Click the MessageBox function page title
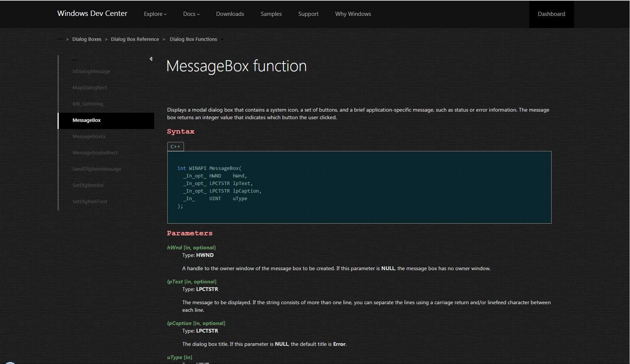The image size is (630, 364). coord(236,66)
